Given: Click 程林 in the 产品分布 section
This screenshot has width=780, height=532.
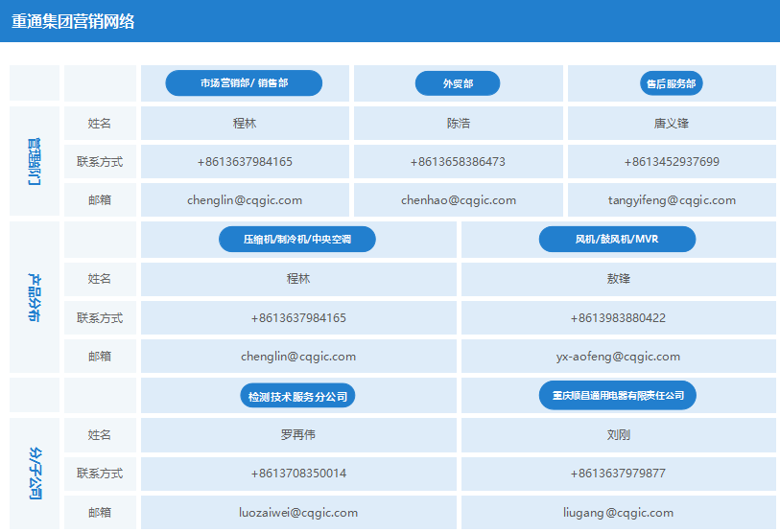Looking at the screenshot, I should [298, 278].
